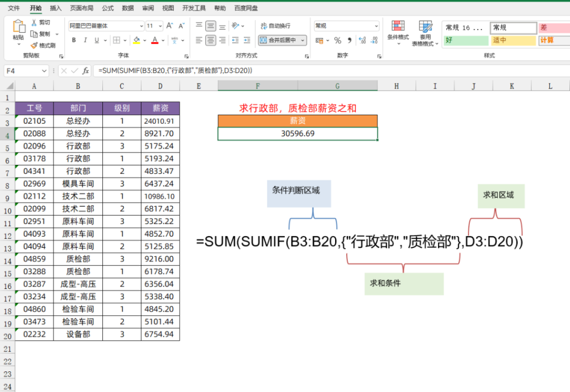Switch to the 数据 tab
This screenshot has width=570, height=392.
127,8
